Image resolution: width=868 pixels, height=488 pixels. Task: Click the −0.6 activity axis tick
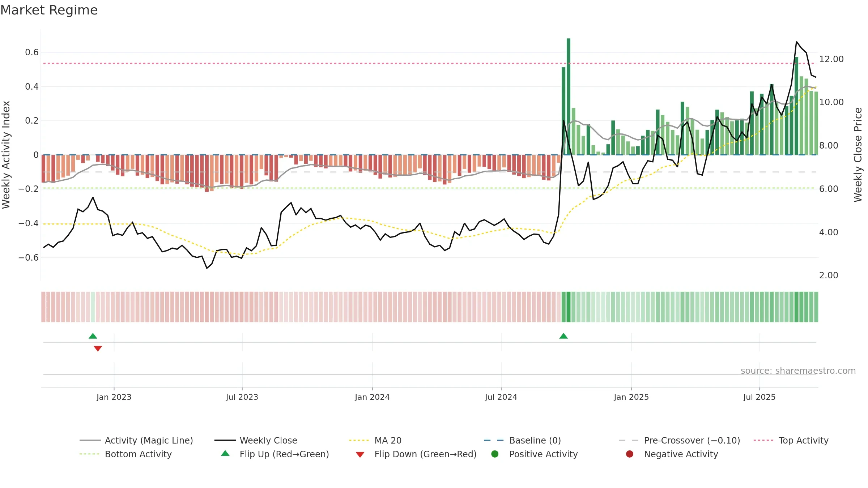[29, 257]
